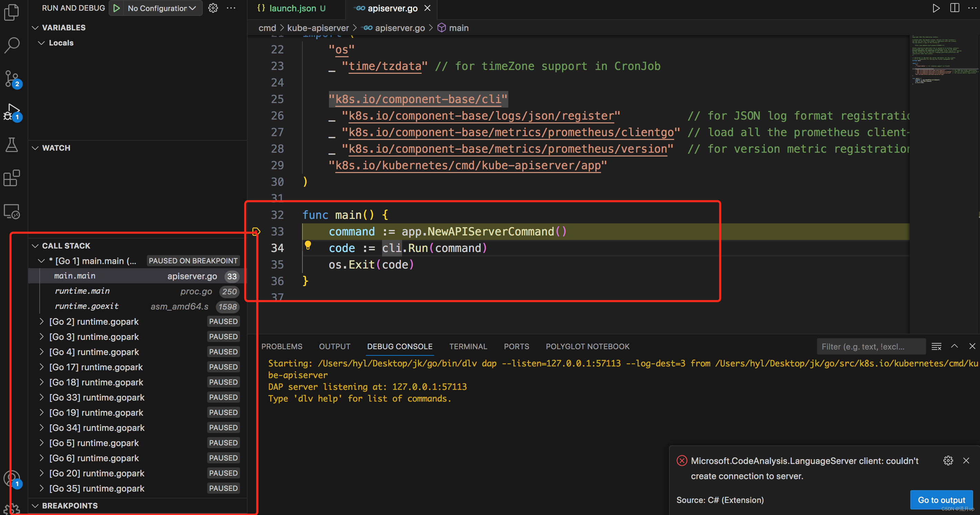Open the Remote Explorer icon
Viewport: 980px width, 515px height.
[11, 211]
